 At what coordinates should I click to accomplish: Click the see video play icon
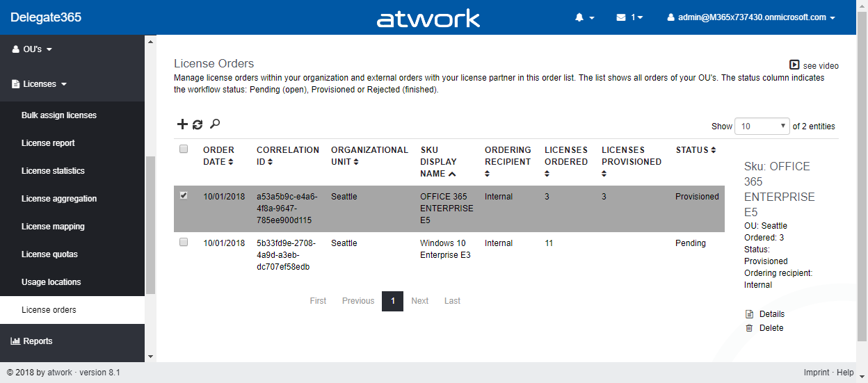pos(794,65)
